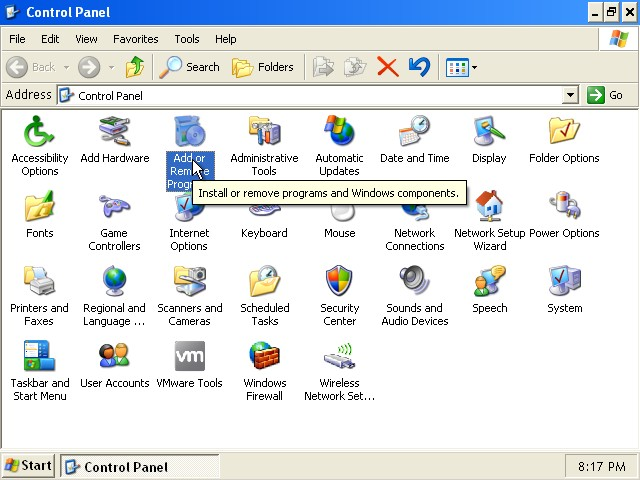Click the red Delete toolbar icon
This screenshot has width=644, height=483.
[387, 67]
